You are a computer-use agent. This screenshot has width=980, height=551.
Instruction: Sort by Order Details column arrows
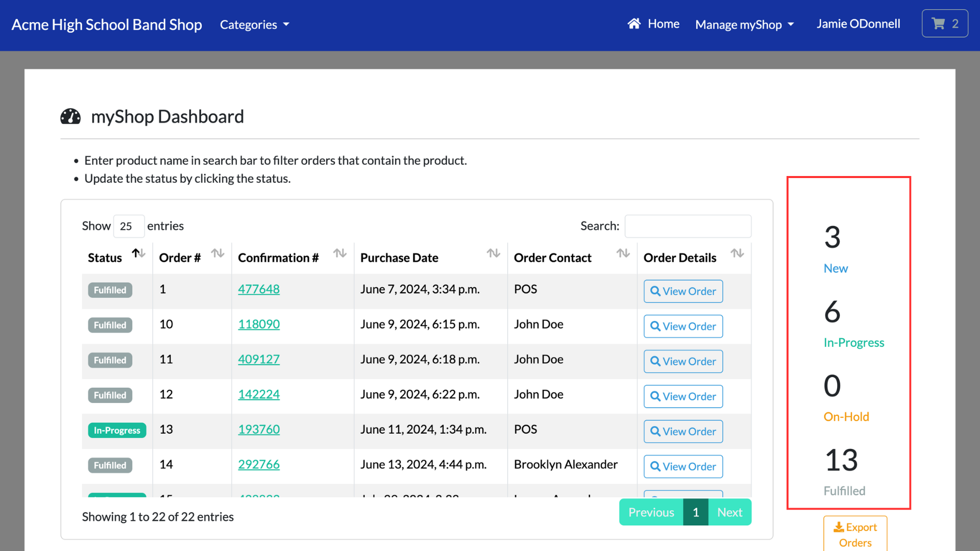[x=737, y=253]
